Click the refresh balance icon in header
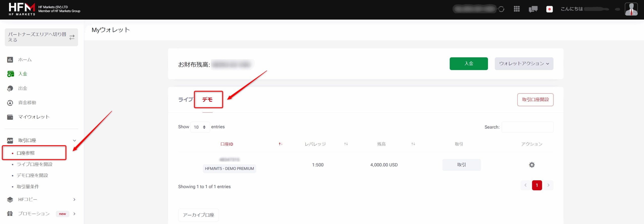The width and height of the screenshot is (644, 224). coord(501,9)
